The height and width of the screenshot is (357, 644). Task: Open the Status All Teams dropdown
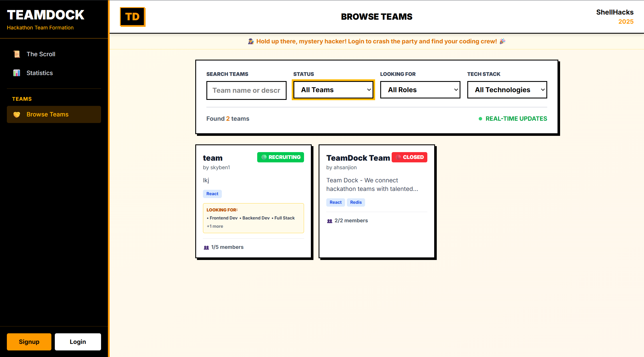coord(333,90)
